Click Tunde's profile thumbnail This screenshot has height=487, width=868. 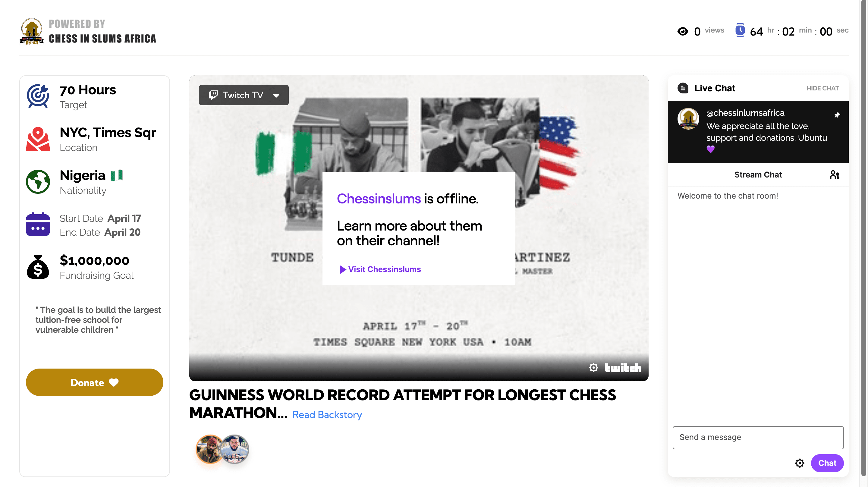(x=209, y=449)
